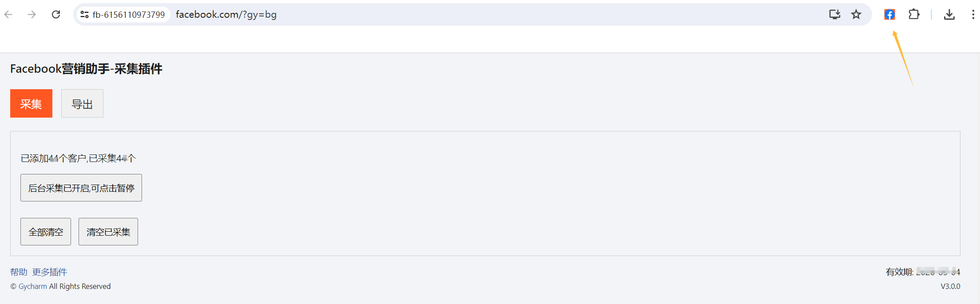The height and width of the screenshot is (304, 980).
Task: Click the 全部清空 button
Action: pos(46,232)
